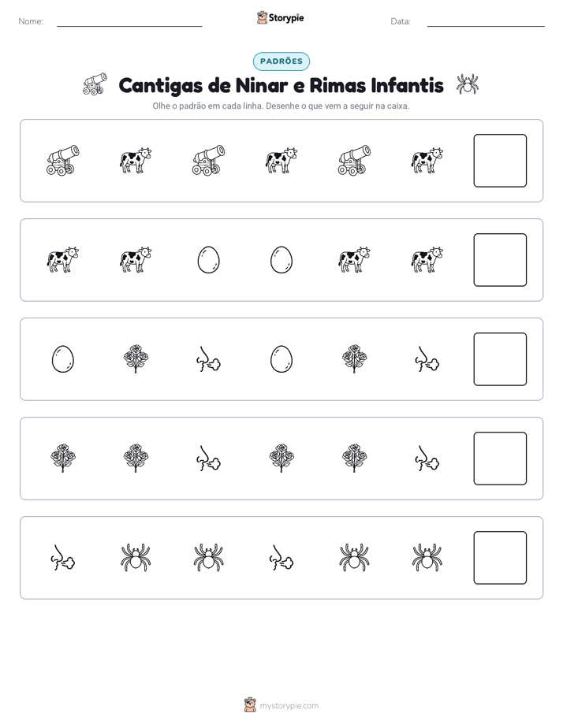563x728 pixels.
Task: Click the first rose bouquet in row three
Action: (x=136, y=359)
